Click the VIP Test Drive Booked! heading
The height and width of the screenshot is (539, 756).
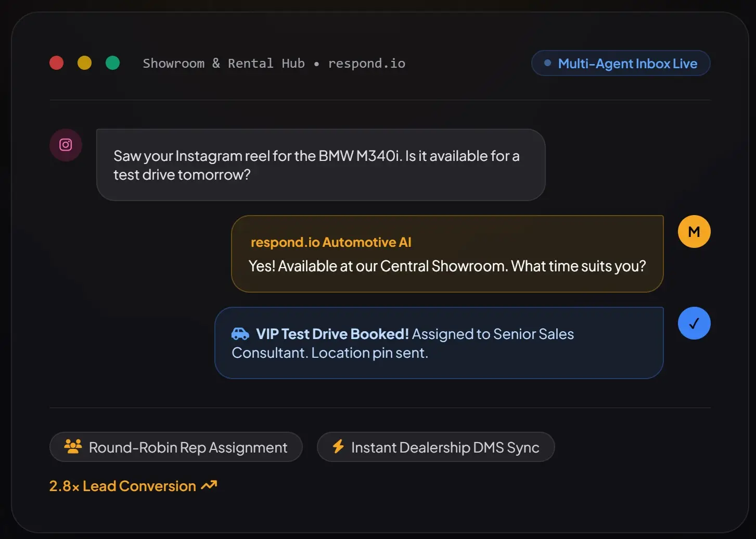(332, 334)
